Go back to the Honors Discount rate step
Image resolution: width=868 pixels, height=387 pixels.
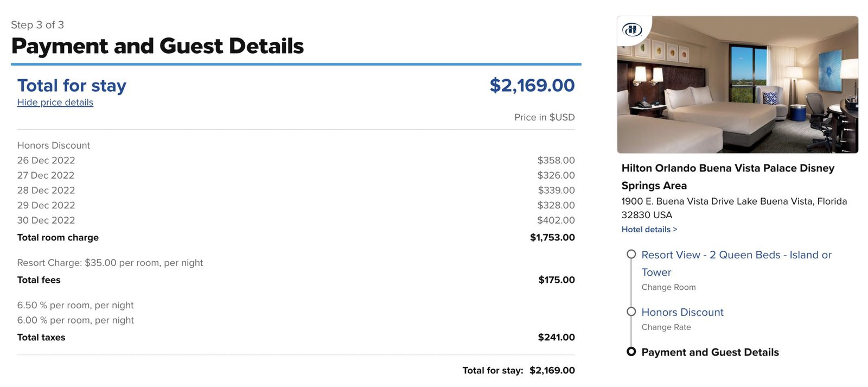682,312
